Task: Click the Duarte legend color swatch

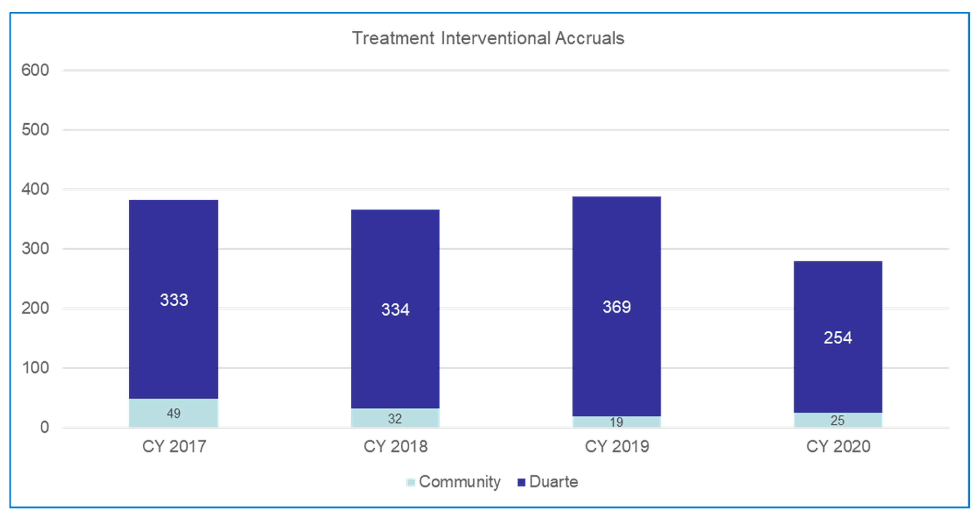Action: [x=521, y=482]
